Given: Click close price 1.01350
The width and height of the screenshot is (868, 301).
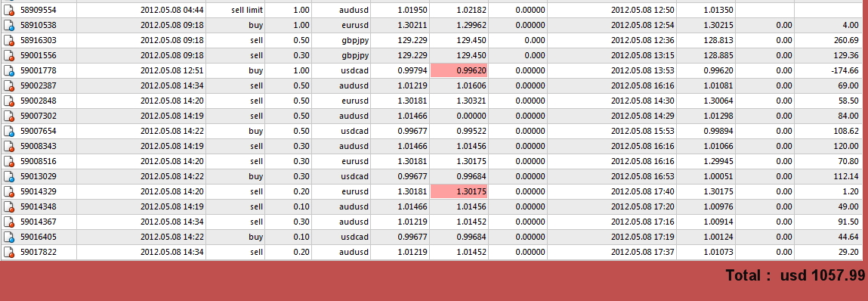Looking at the screenshot, I should click(718, 10).
